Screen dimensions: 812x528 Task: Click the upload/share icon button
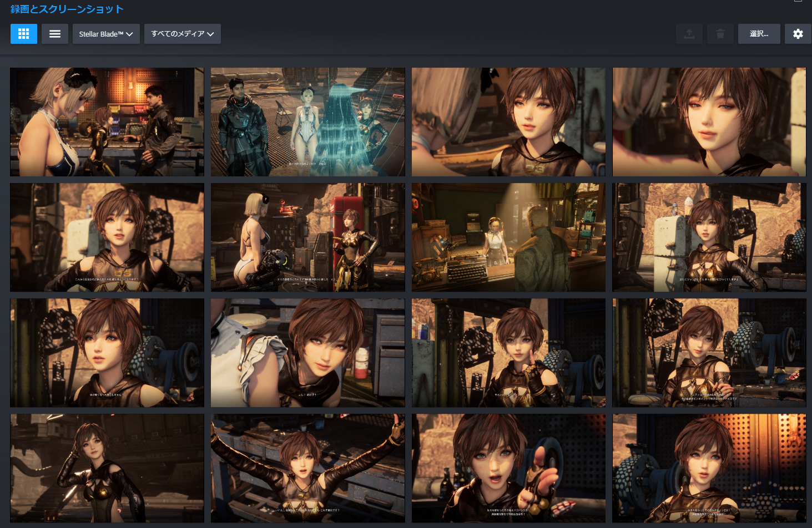pos(689,34)
